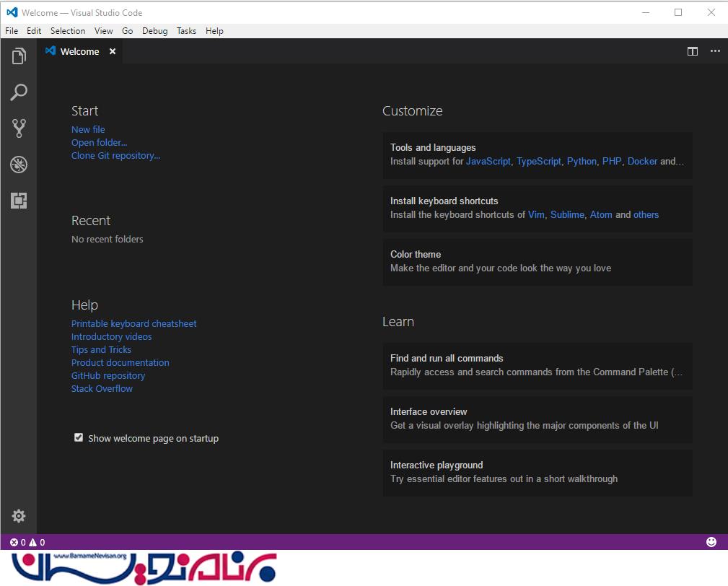Click the New file link
728x586 pixels.
point(88,130)
